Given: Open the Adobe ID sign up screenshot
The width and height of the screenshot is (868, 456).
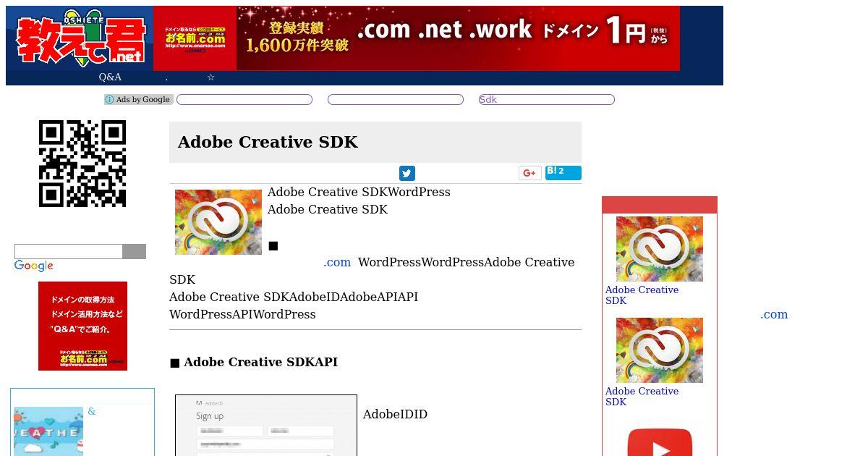Looking at the screenshot, I should click(266, 426).
